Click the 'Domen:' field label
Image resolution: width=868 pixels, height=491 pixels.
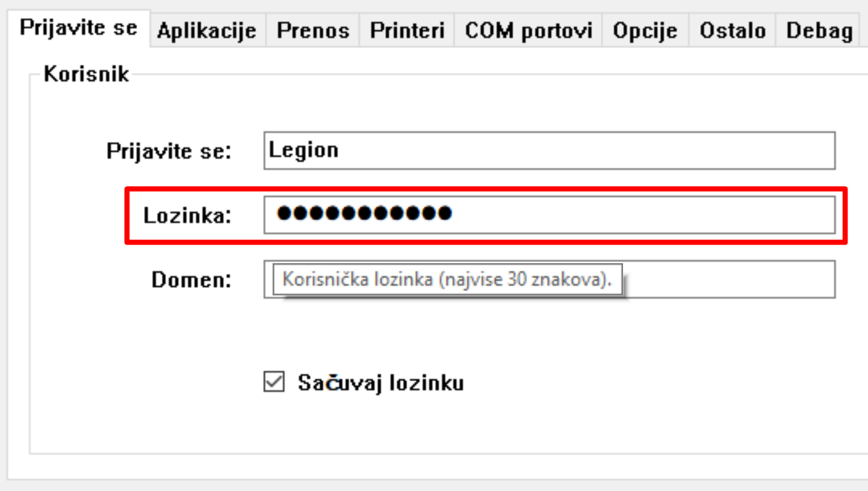pos(191,280)
